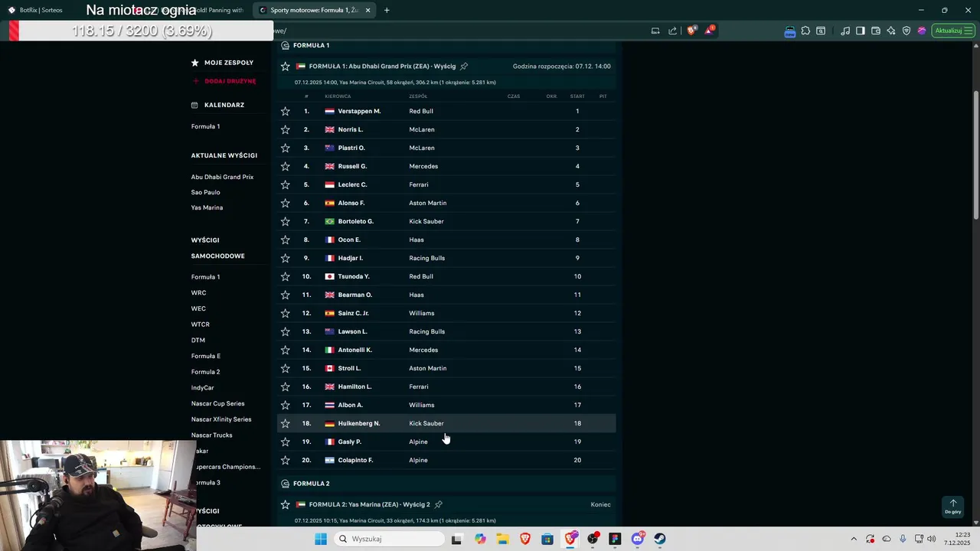
Task: Select IndyCar in the sidebar
Action: tap(203, 388)
